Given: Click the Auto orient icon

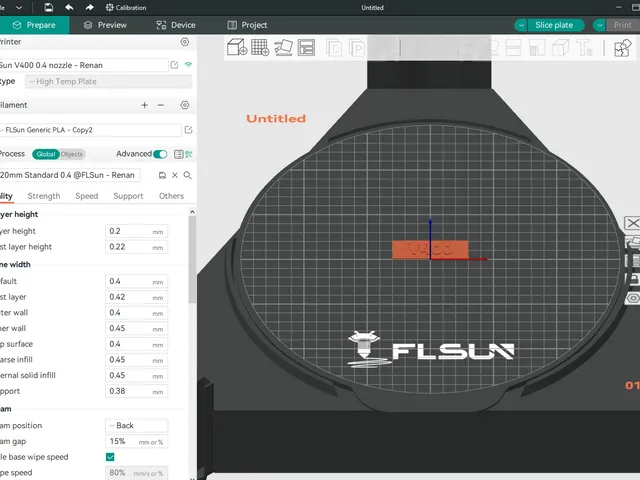Looking at the screenshot, I should [x=283, y=47].
